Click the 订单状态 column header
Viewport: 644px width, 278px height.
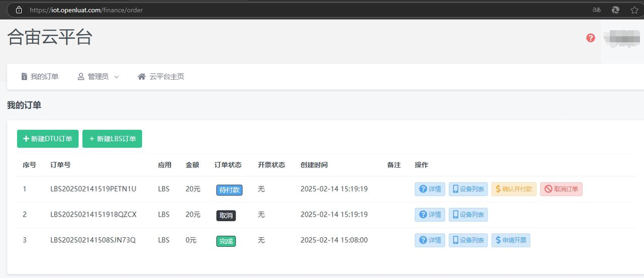(228, 165)
